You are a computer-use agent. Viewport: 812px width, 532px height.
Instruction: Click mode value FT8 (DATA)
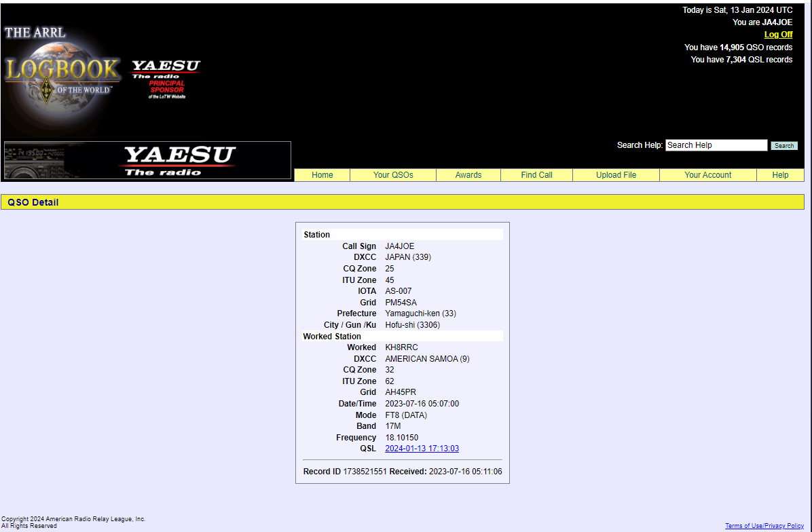point(406,415)
